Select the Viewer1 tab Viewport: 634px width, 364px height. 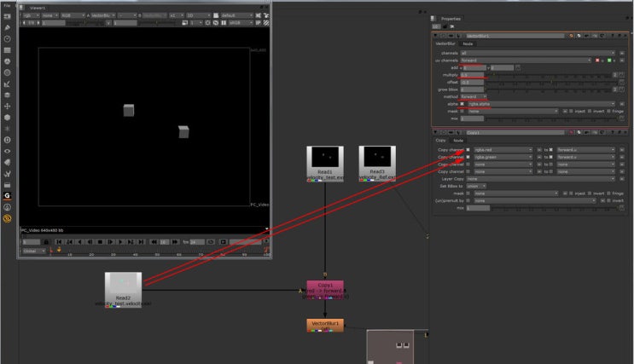[38, 8]
